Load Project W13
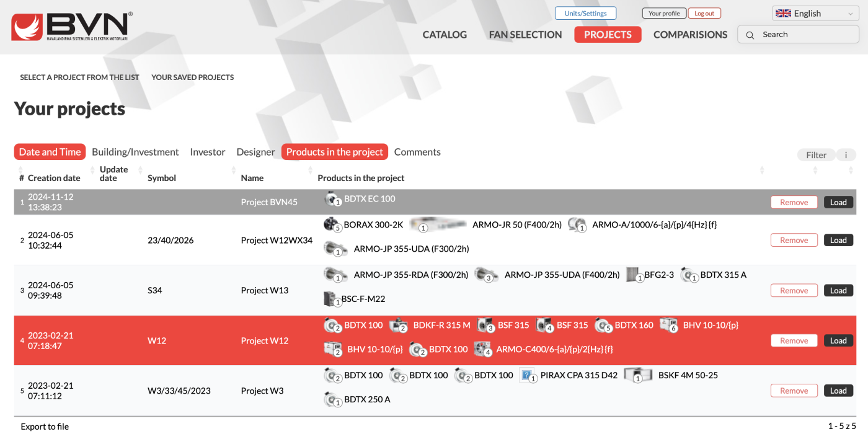 coord(838,290)
